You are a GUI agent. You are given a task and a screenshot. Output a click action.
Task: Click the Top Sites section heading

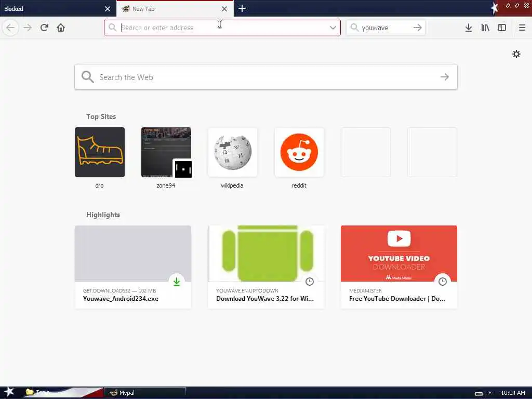[x=101, y=116]
